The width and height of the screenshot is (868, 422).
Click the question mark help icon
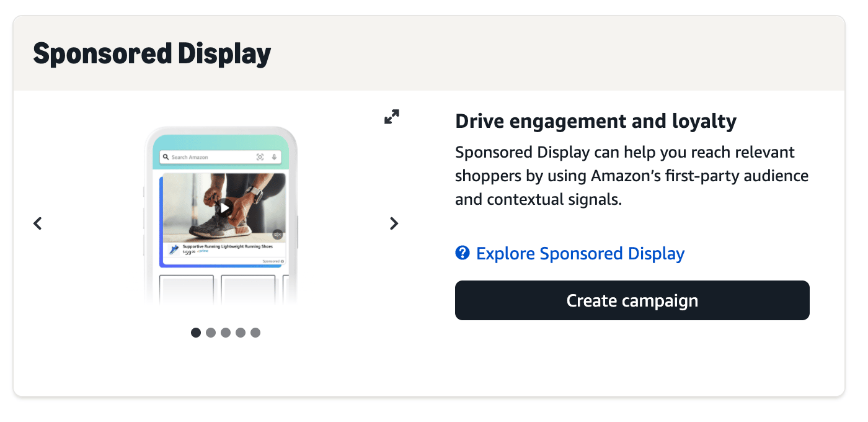coord(462,253)
